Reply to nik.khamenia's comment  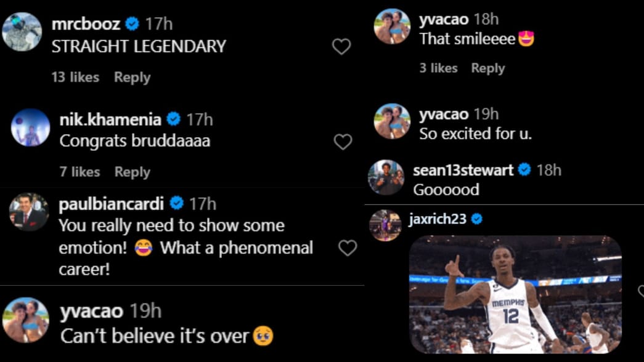(132, 172)
